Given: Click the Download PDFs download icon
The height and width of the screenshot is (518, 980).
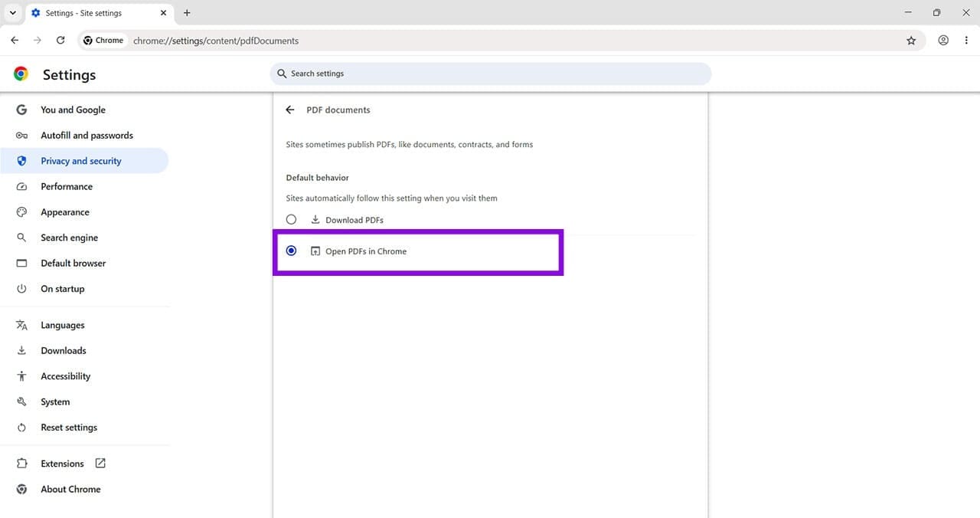Looking at the screenshot, I should click(315, 220).
